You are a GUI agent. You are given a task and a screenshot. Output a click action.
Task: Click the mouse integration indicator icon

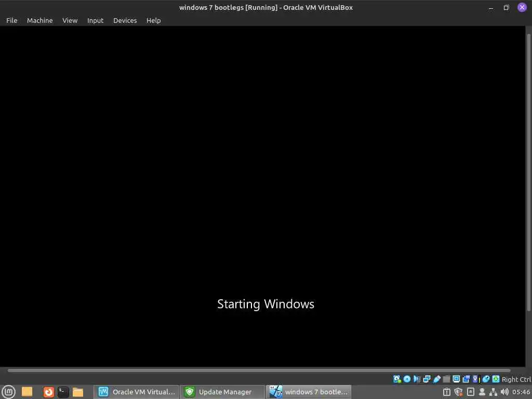pyautogui.click(x=486, y=379)
